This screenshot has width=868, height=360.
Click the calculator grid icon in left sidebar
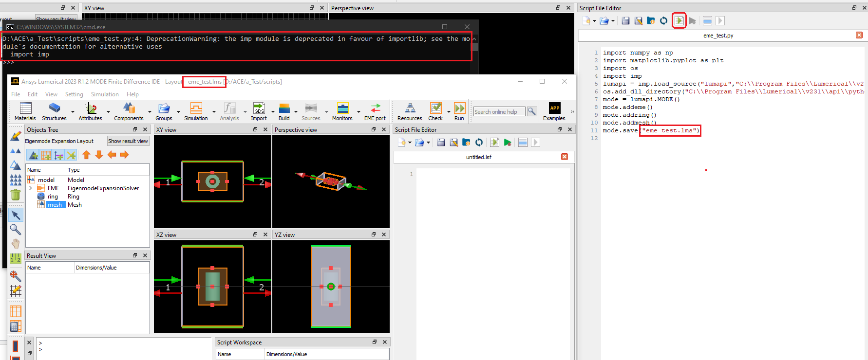[x=16, y=326]
